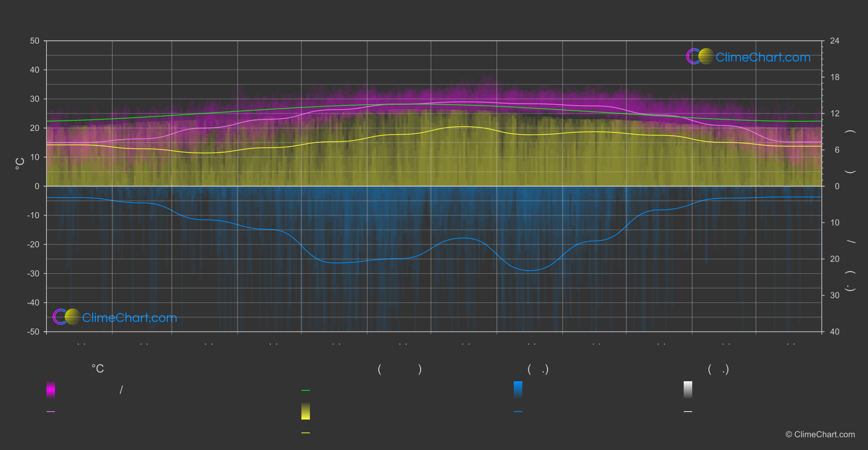868x450 pixels.
Task: Toggle the yellow gradient legend swatch
Action: click(x=306, y=411)
